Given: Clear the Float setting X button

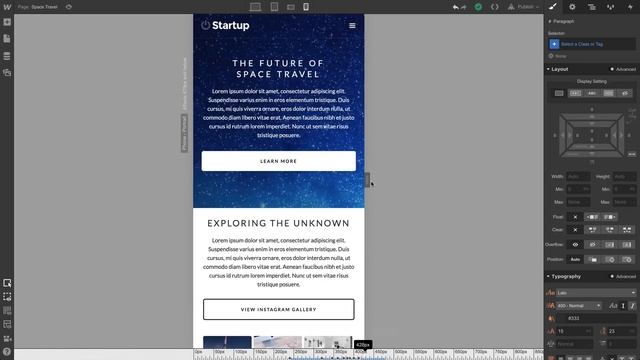Looking at the screenshot, I should (x=575, y=217).
